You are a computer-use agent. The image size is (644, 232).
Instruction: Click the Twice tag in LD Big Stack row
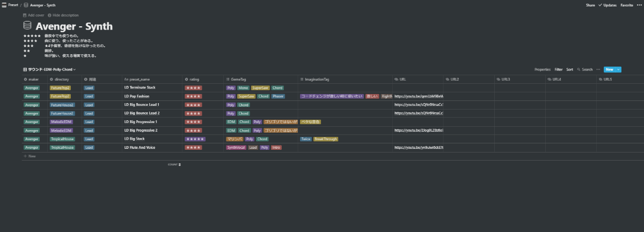(x=306, y=139)
